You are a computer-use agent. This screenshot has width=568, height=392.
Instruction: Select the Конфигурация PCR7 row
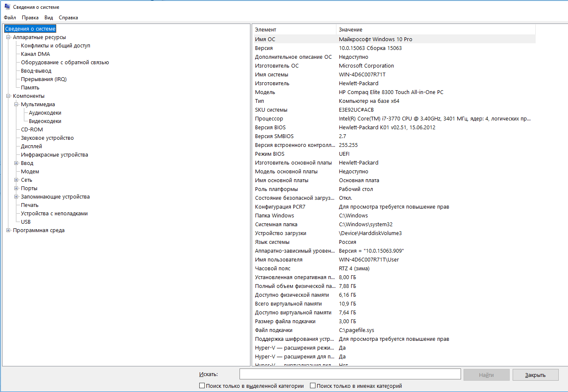(x=394, y=206)
